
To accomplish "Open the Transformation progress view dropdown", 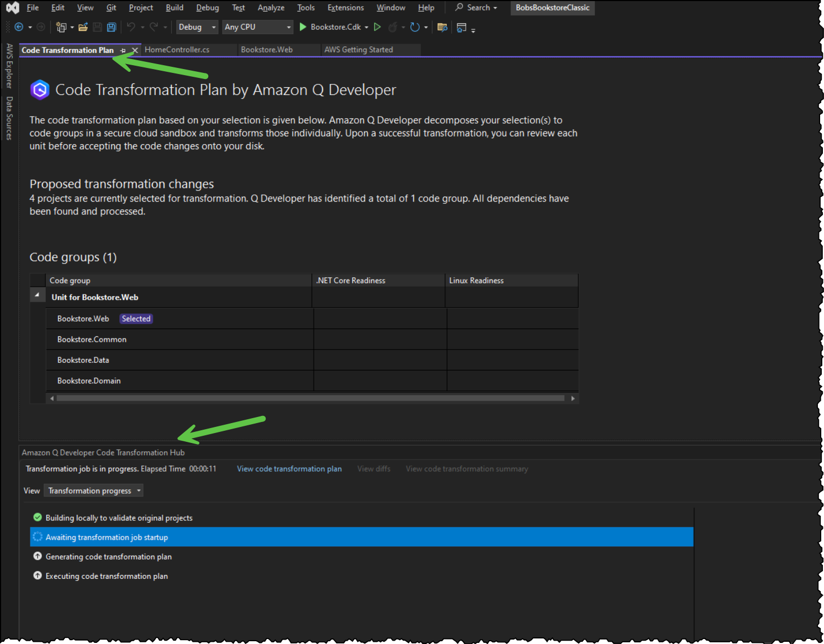I will (93, 490).
